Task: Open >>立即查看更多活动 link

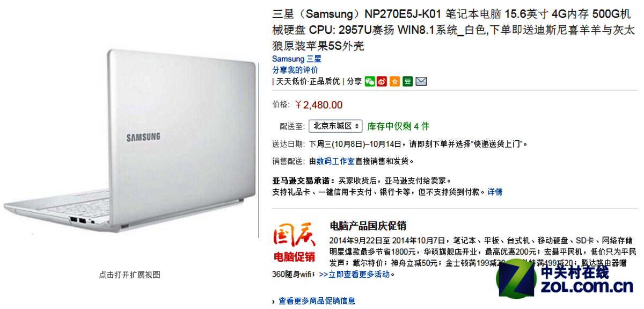Action: click(x=354, y=274)
